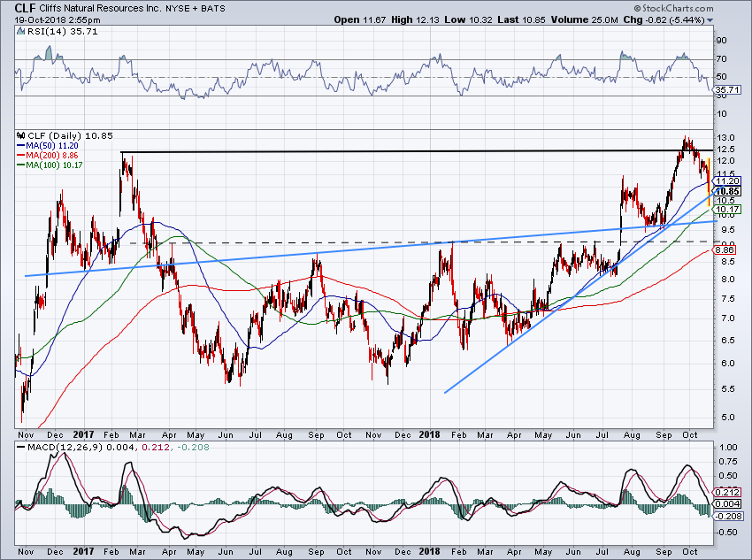Click the MA(50) 11.20 legend text
The image size is (752, 560).
point(52,146)
